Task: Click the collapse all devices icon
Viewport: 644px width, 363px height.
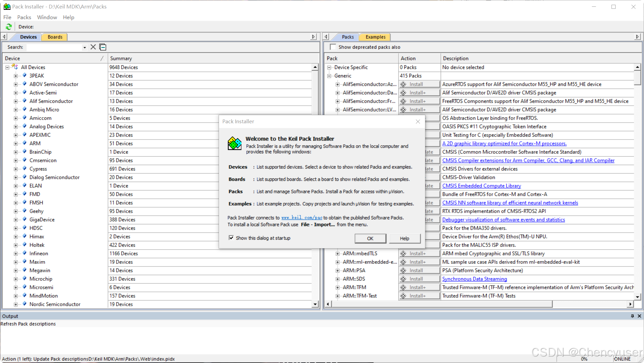Action: tap(103, 47)
